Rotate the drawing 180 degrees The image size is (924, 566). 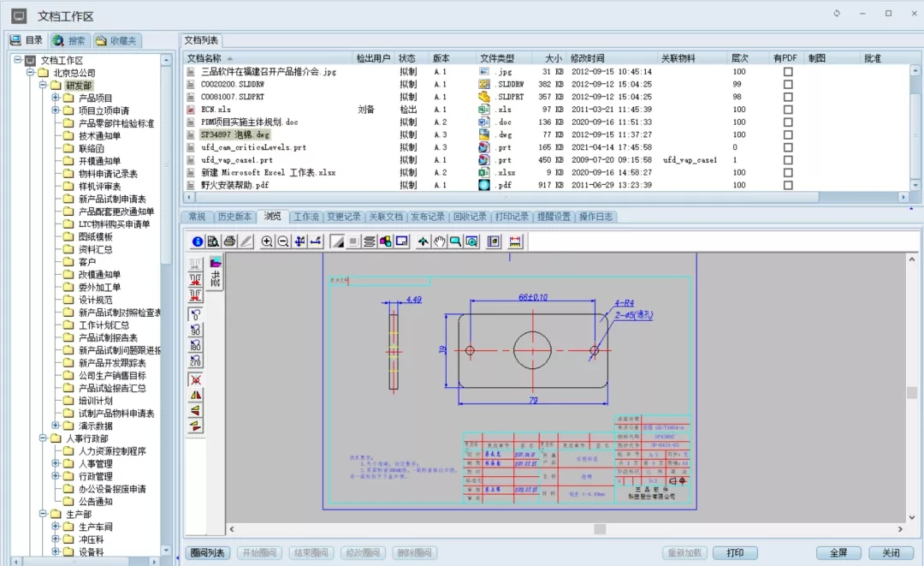coord(196,345)
